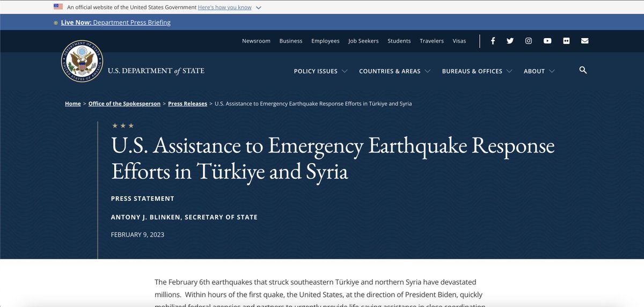Click the text "An official website of the United States Government"
The image size is (644, 307).
tap(131, 8)
